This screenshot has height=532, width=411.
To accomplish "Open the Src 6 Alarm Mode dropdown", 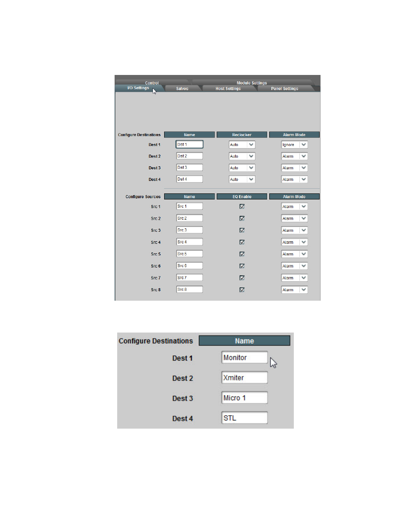I will coord(295,266).
